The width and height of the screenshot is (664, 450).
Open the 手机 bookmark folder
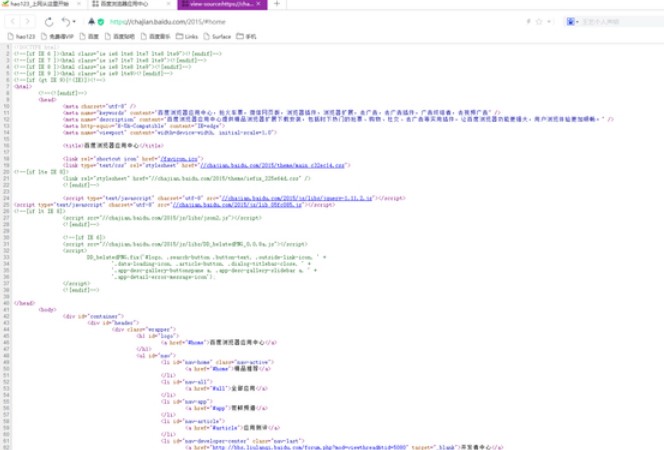[x=246, y=36]
